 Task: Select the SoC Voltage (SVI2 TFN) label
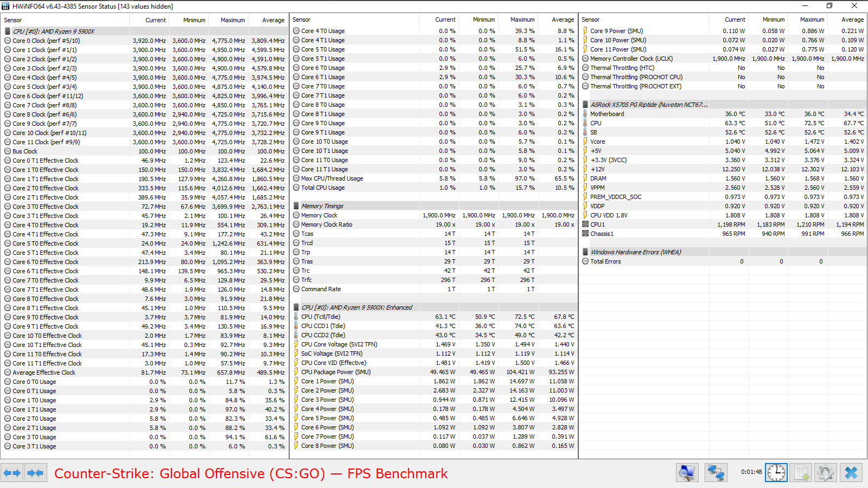tap(331, 354)
